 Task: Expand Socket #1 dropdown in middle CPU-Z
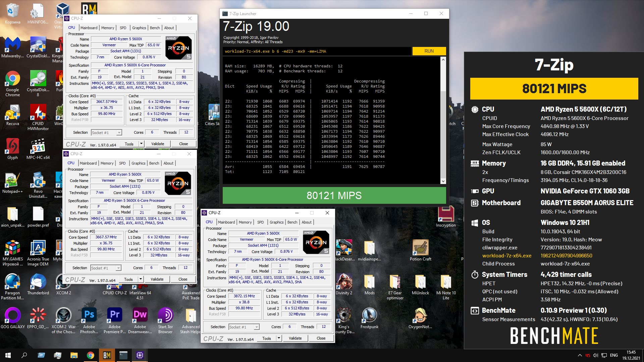click(x=118, y=268)
